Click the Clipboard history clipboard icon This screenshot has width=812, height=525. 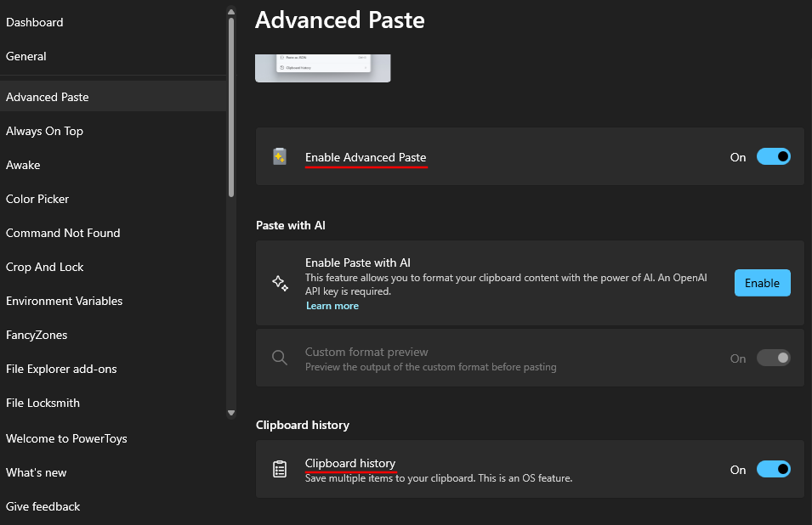click(x=280, y=469)
